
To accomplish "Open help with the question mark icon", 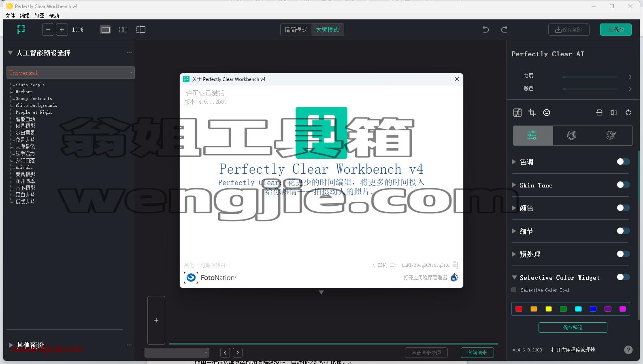I will coord(628,350).
